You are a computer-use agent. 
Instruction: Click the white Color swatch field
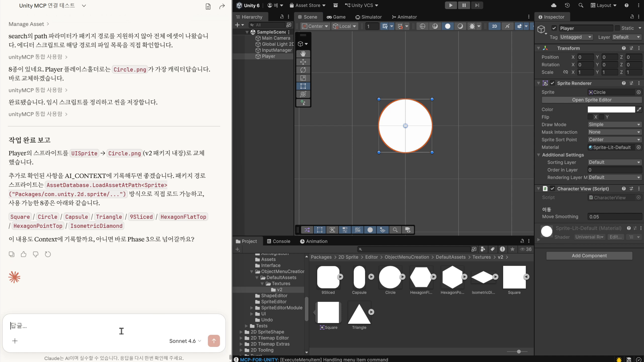(x=611, y=109)
